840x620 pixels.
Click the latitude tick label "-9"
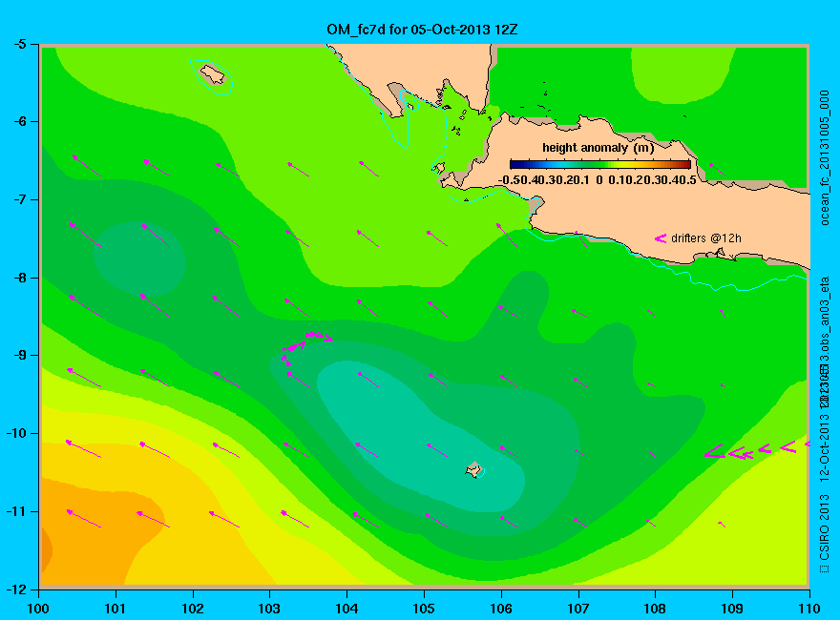pos(19,356)
